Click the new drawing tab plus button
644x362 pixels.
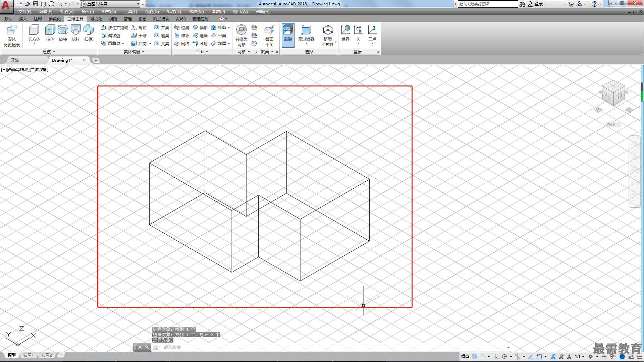point(96,60)
